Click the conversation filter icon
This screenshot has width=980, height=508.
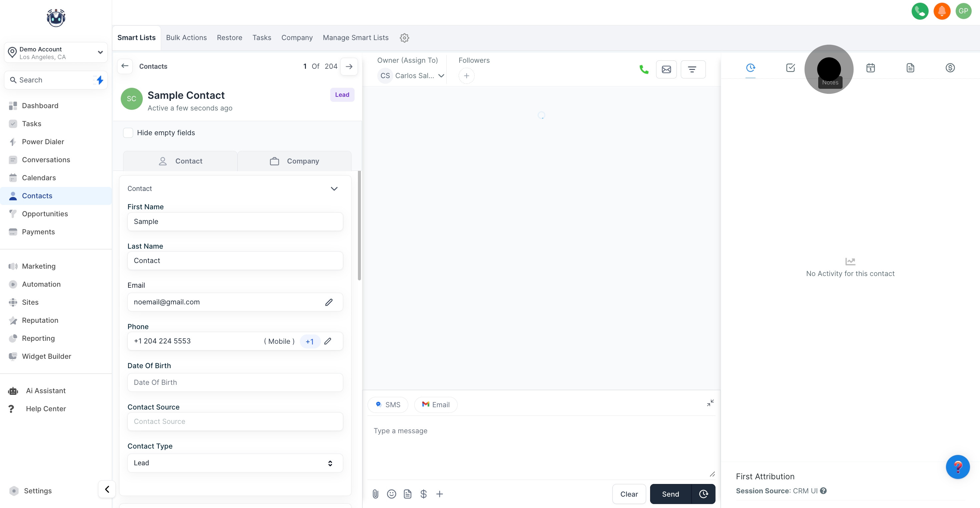click(x=692, y=69)
